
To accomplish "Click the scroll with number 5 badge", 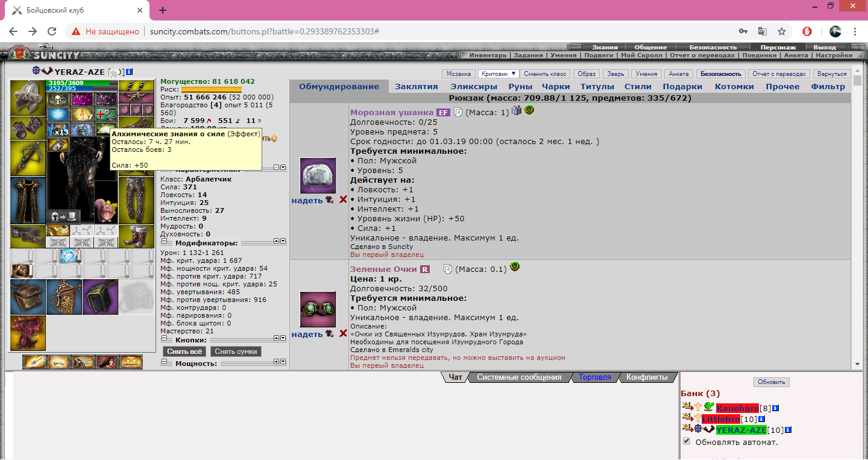I will tap(70, 256).
